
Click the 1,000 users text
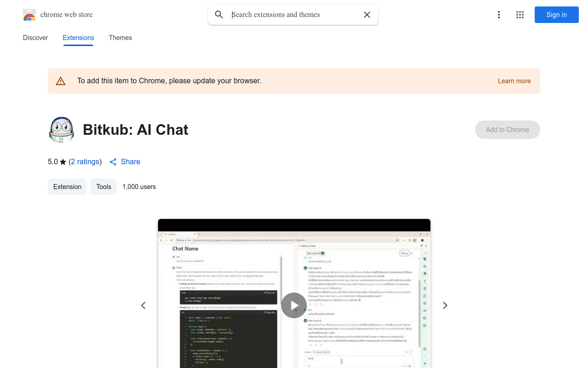[139, 187]
